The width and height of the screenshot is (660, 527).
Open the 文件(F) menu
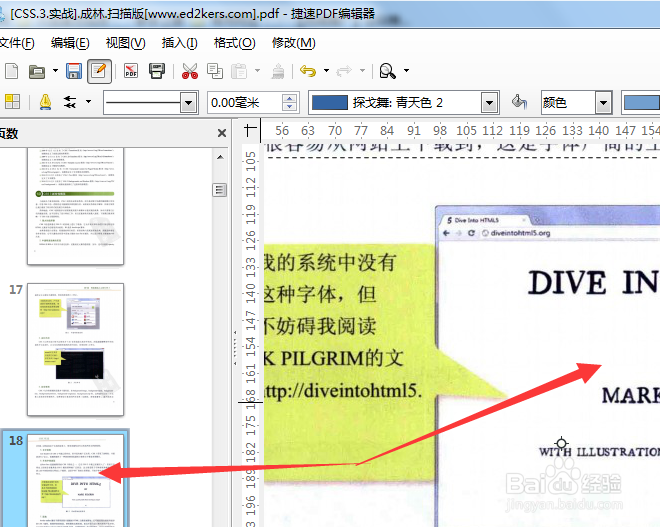coord(17,43)
